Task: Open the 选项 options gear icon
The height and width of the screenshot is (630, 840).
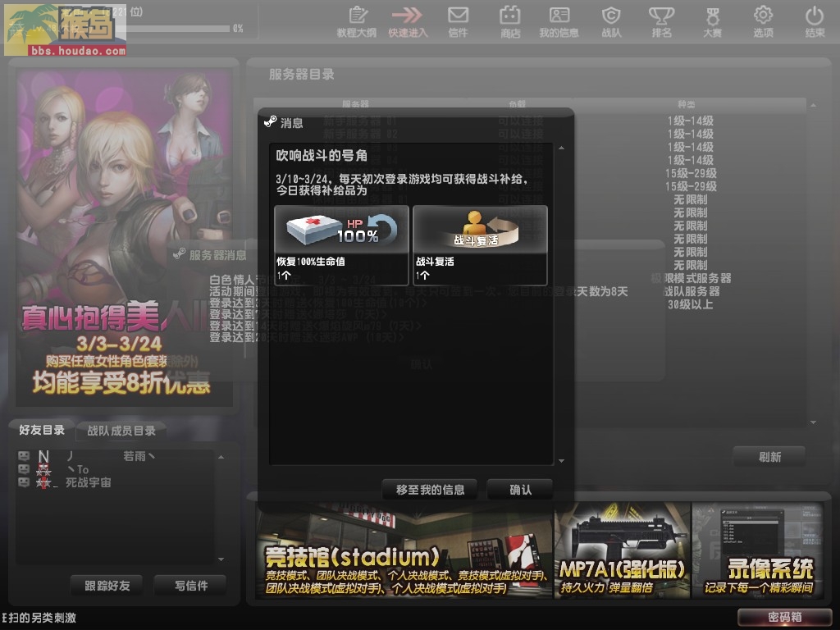Action: 764,21
